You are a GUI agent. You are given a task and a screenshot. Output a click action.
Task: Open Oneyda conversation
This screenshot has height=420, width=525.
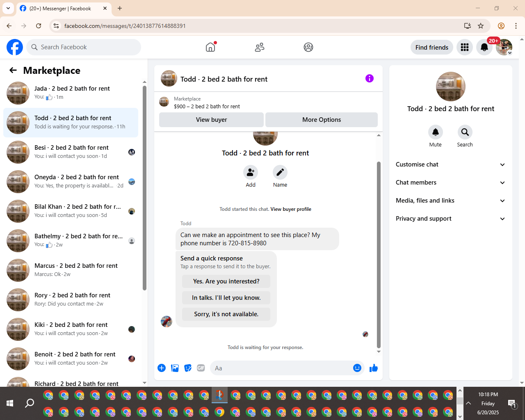(71, 182)
